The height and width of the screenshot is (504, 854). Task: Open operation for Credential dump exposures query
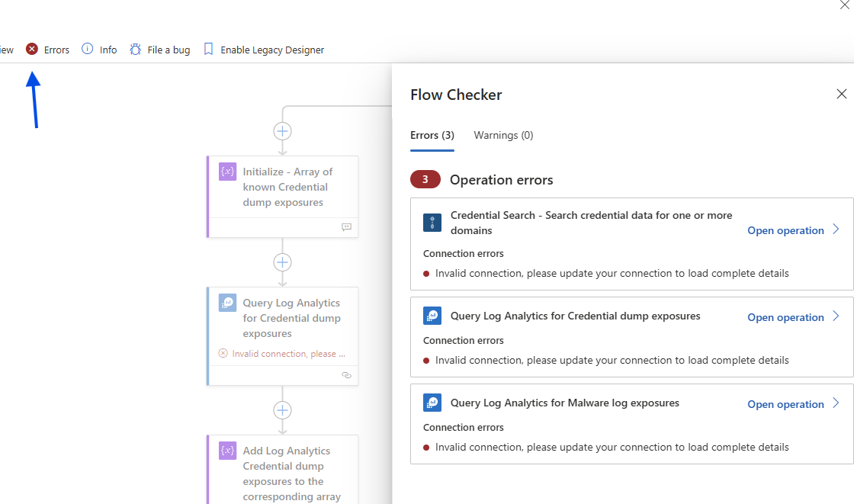coord(785,317)
